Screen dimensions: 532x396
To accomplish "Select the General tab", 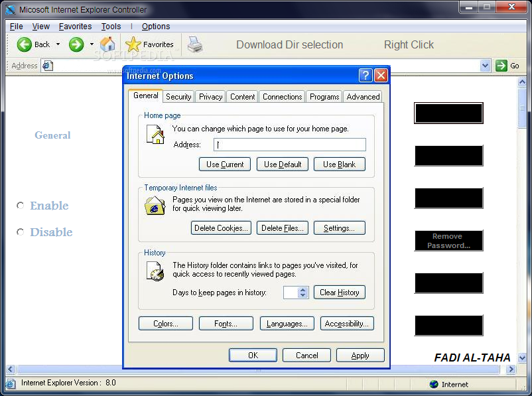I will tap(145, 96).
